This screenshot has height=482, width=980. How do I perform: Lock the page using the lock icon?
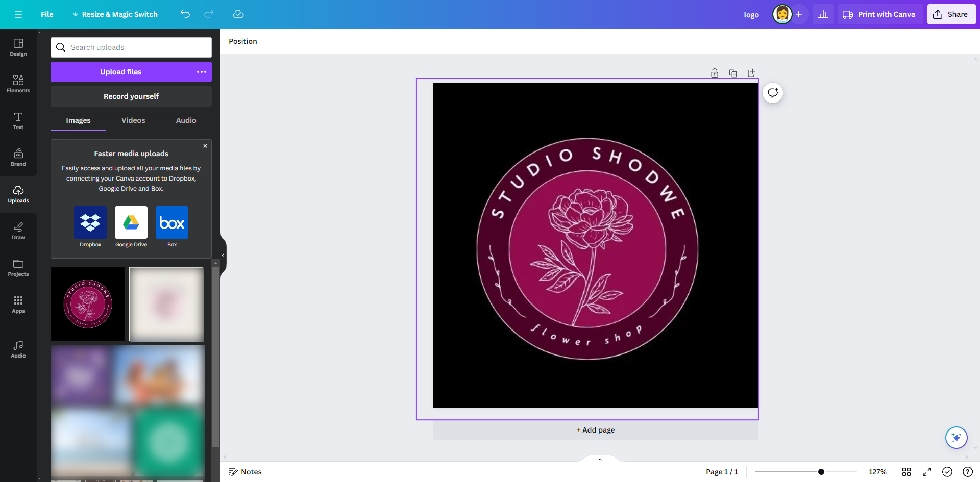[715, 73]
